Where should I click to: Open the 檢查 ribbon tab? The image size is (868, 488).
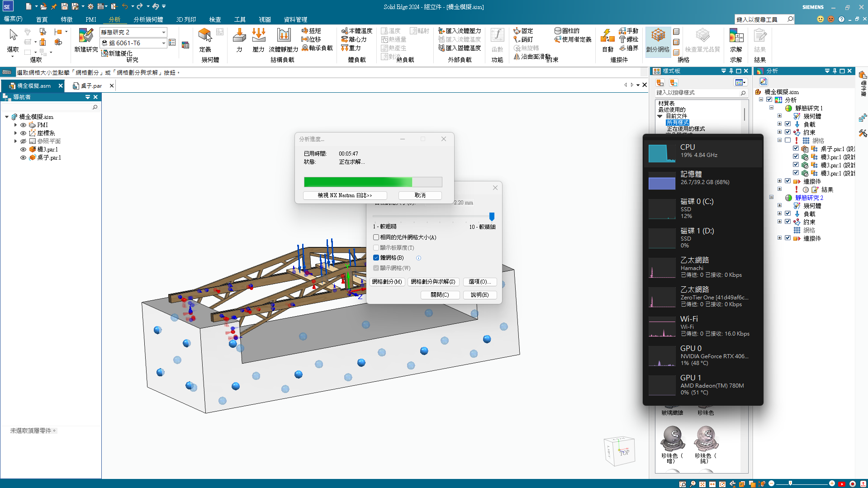click(x=215, y=19)
